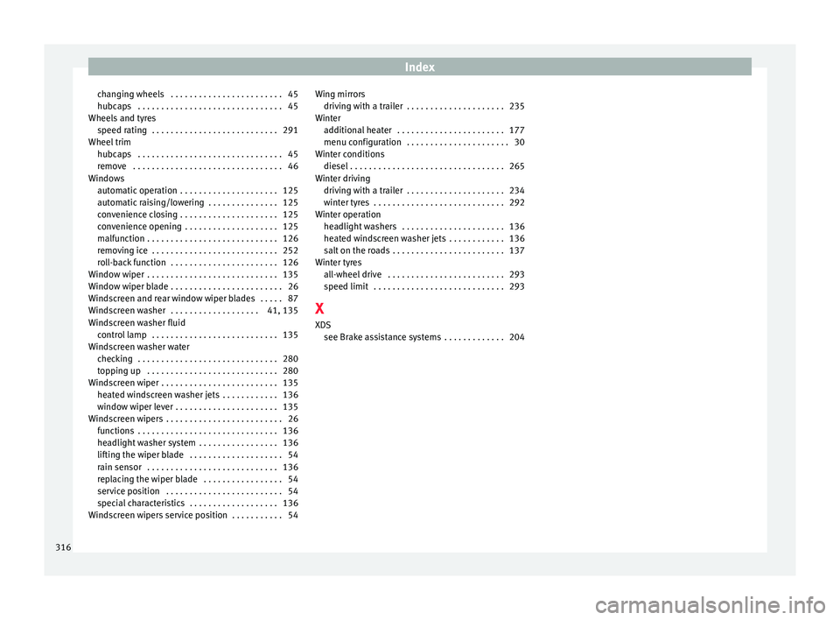Select the 'Windscreen wipers service position' entry
840x620 pixels.
pos(193,516)
